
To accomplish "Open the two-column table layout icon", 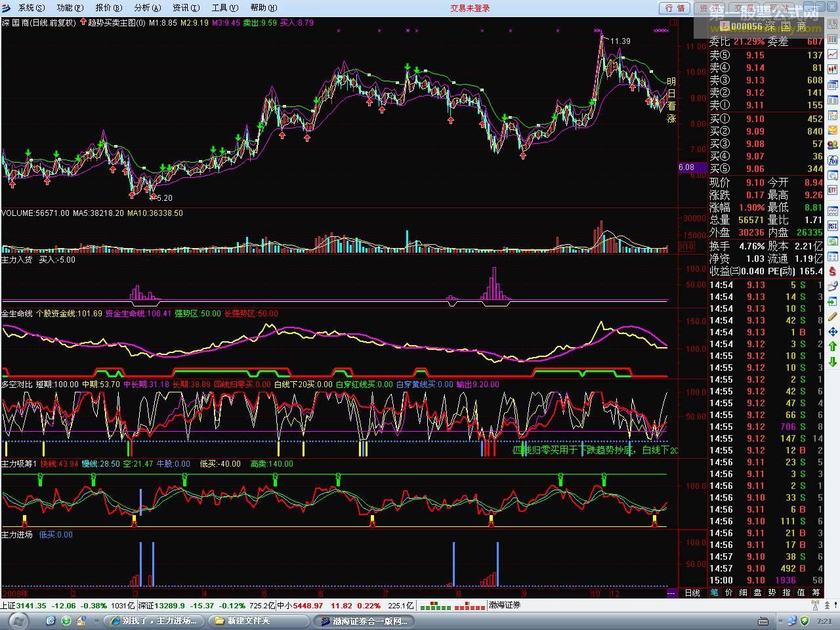I will click(x=833, y=99).
